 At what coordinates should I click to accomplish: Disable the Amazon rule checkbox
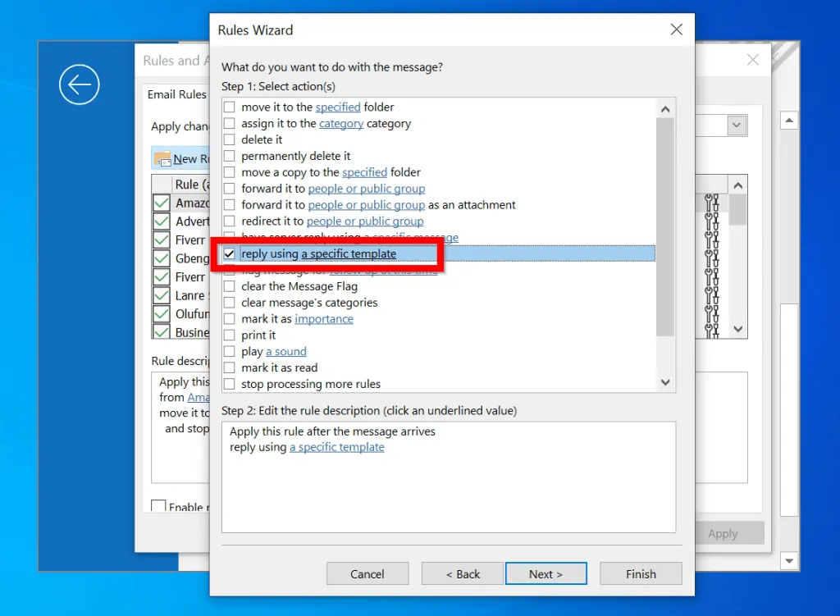tap(161, 203)
